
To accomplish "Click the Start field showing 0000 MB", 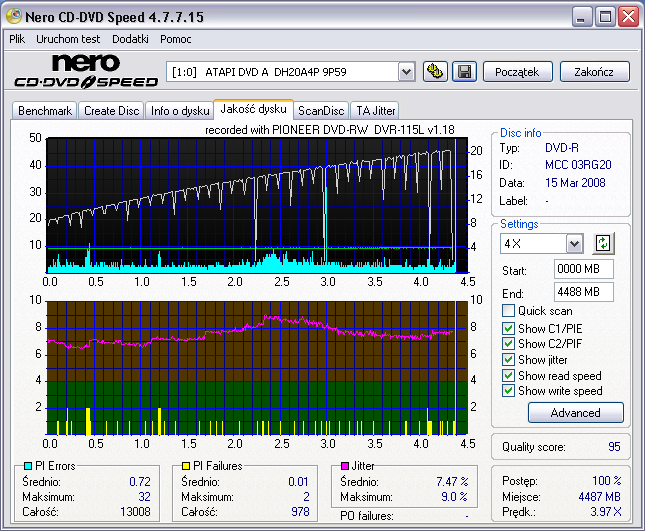I will click(x=583, y=269).
